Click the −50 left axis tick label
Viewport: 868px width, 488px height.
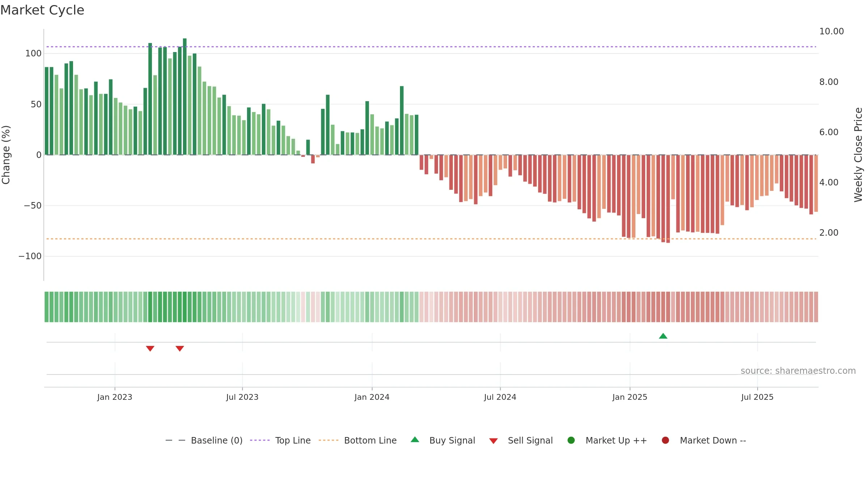(x=33, y=206)
